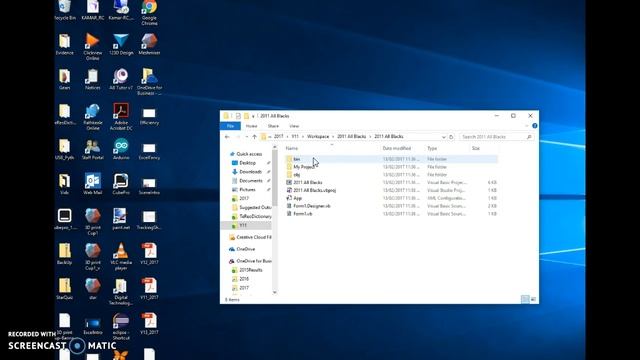Click Explorer help question mark icon
Screen dimensions: 640x360
535,126
